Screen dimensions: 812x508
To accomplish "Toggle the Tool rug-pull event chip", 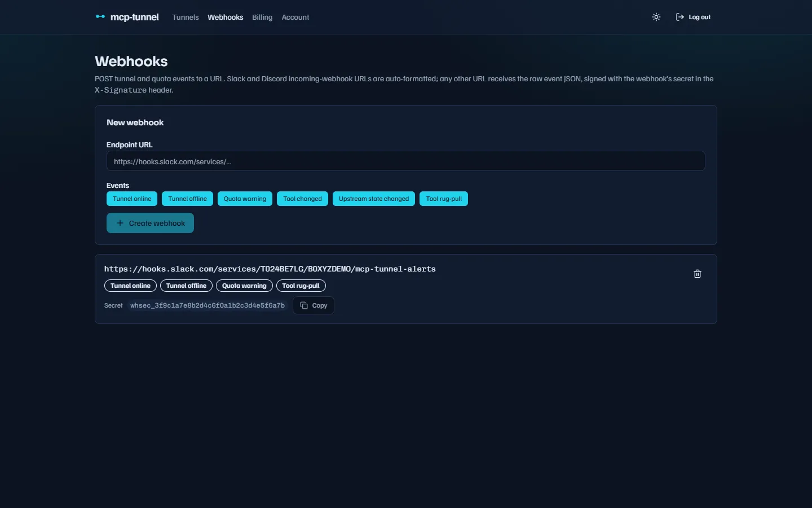I will 444,199.
